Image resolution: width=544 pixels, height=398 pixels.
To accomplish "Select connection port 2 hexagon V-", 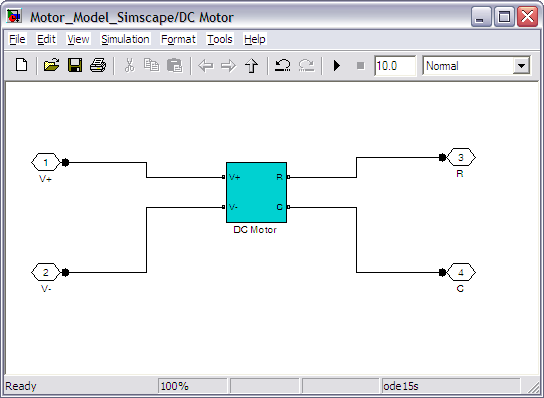I will 45,272.
